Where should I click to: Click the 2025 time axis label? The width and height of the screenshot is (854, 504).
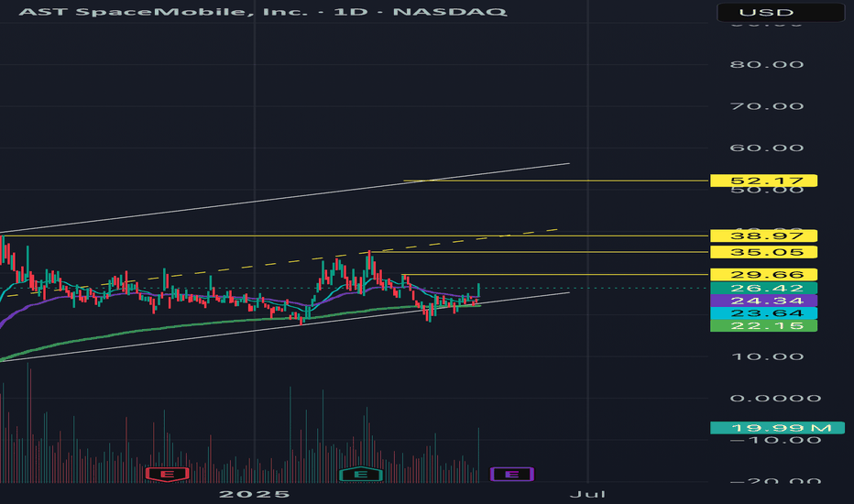coord(255,494)
